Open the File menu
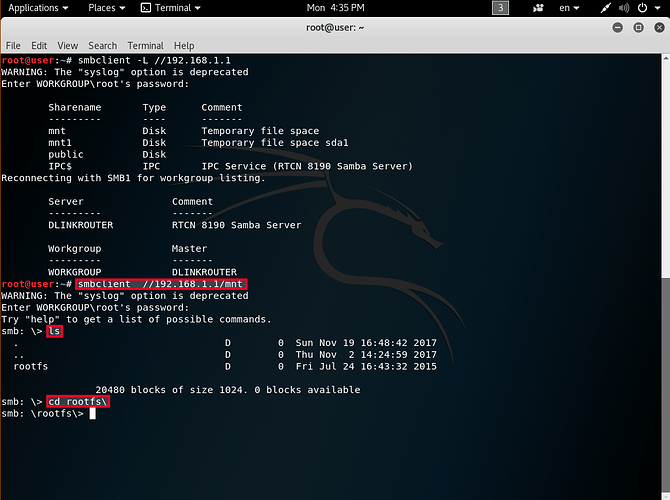The image size is (670, 500). pos(13,45)
